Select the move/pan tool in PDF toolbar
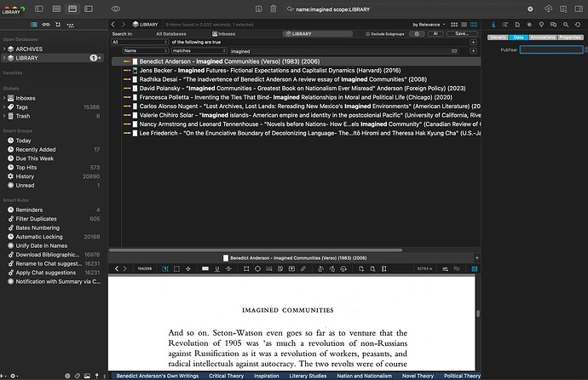588x380 pixels. 188,268
